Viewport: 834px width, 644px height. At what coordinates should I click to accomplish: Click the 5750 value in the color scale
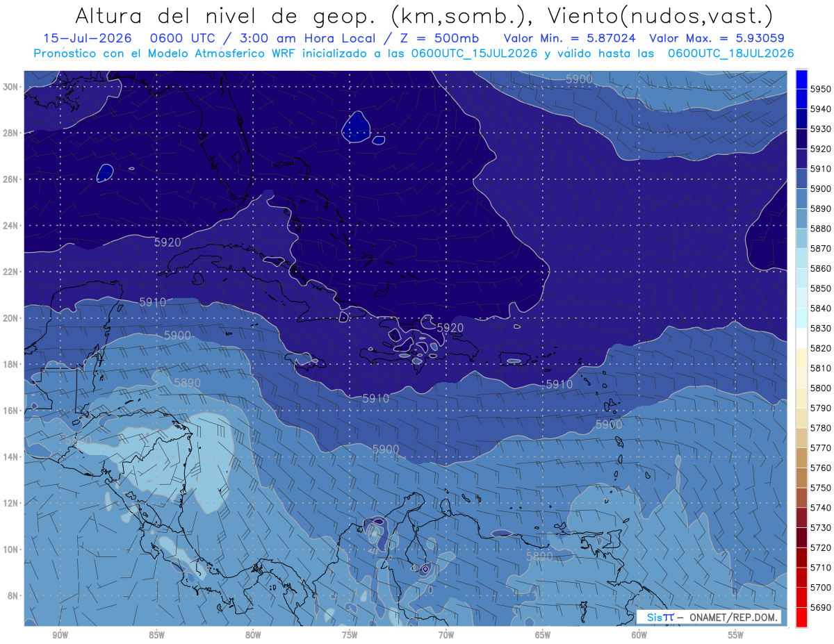click(x=820, y=487)
